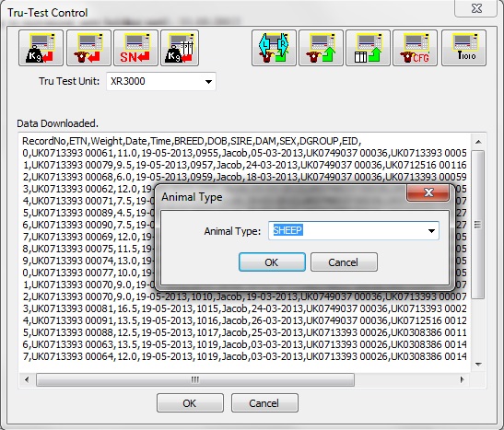Click the L/R cross-reference upload icon
The width and height of the screenshot is (504, 430).
pyautogui.click(x=274, y=48)
